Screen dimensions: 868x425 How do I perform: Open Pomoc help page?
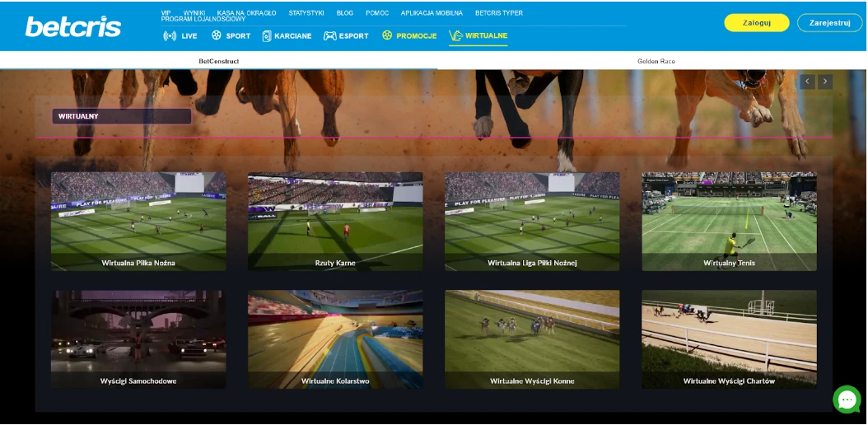point(377,13)
